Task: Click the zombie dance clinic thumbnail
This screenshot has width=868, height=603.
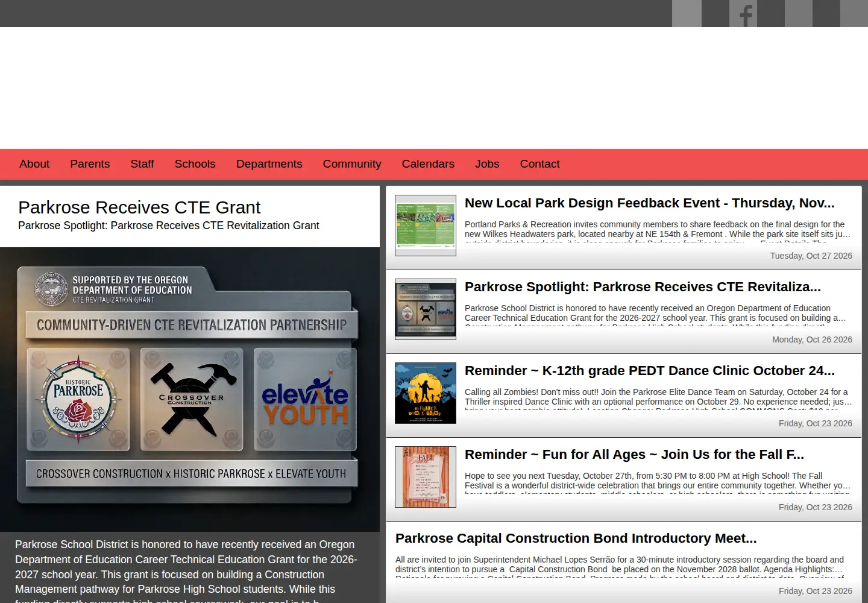Action: tap(426, 393)
